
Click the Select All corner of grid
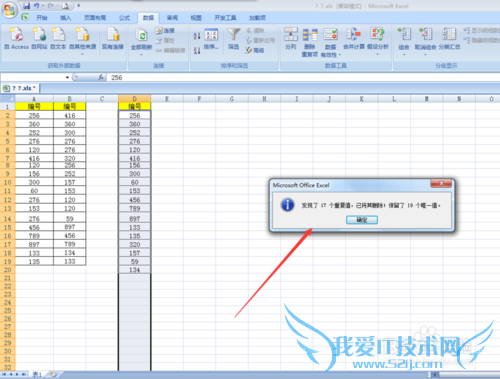pyautogui.click(x=8, y=99)
